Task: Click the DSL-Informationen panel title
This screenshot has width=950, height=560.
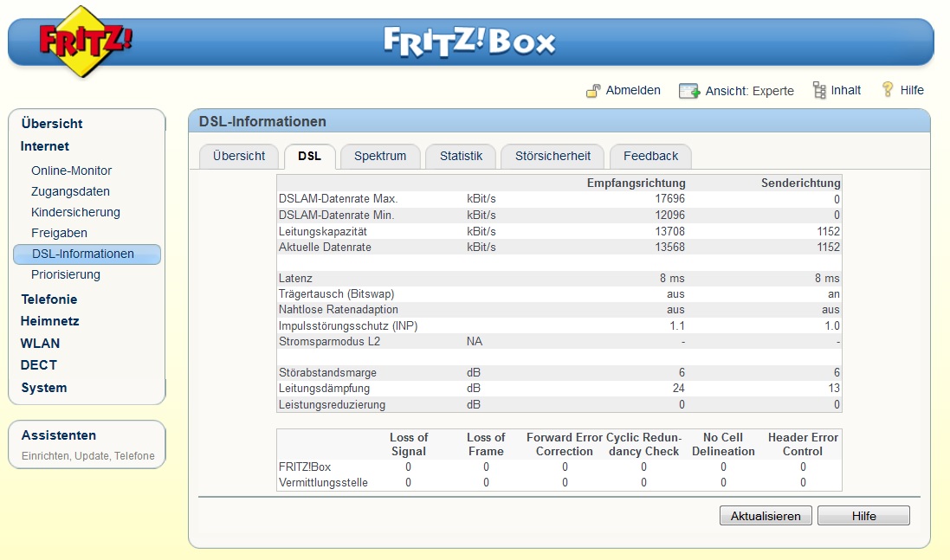Action: 262,122
